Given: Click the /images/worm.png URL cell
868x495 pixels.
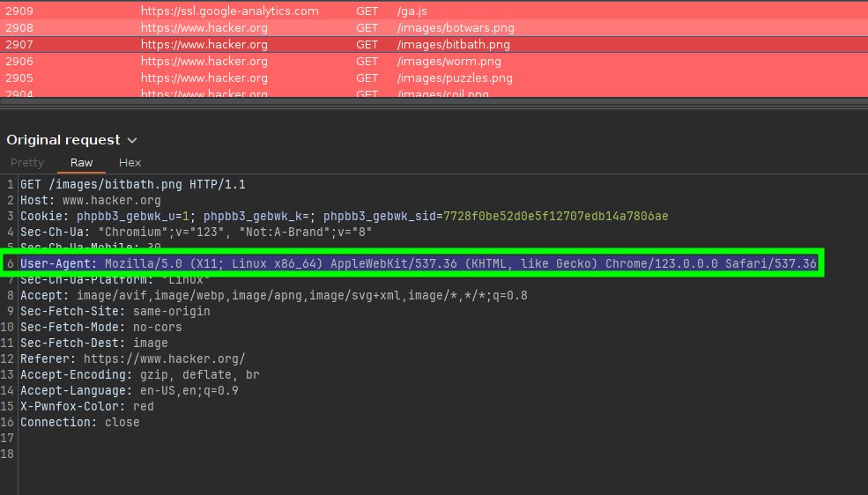Looking at the screenshot, I should 449,62.
